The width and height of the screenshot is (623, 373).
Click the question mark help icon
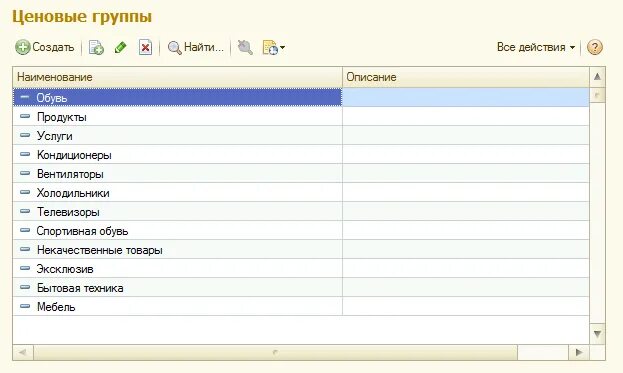[595, 47]
